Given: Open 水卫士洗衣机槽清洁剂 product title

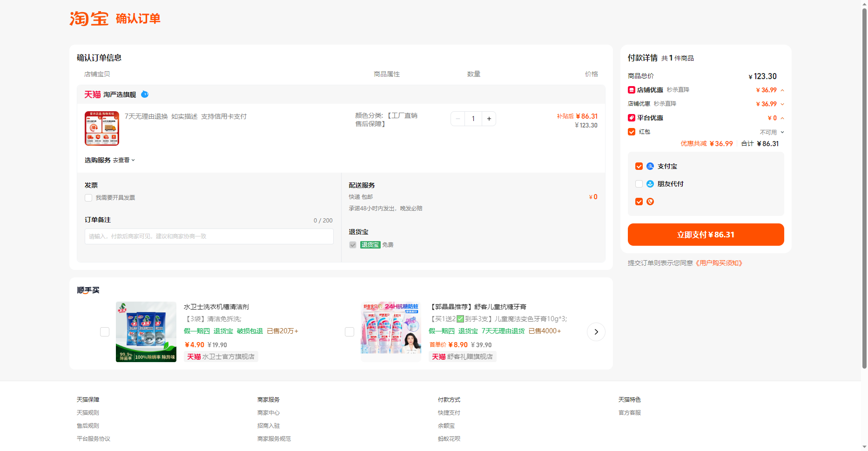Looking at the screenshot, I should click(x=216, y=307).
